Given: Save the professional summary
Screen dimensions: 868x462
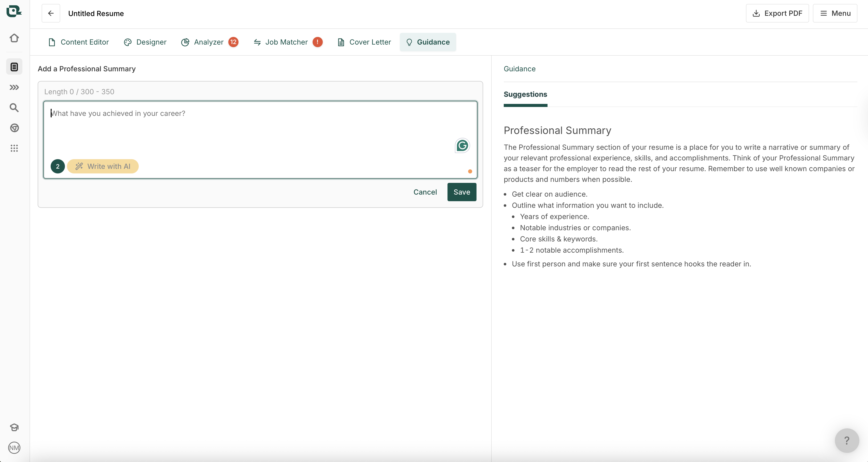Looking at the screenshot, I should (462, 192).
